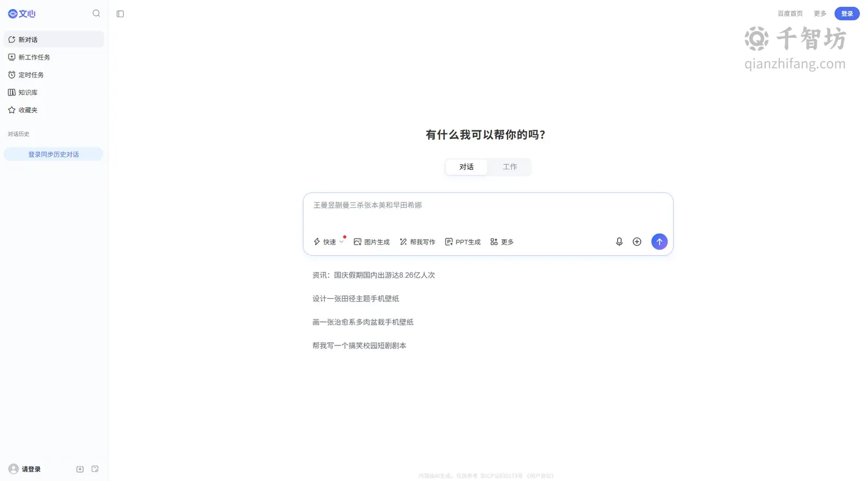
Task: Switch to the 工作 tab
Action: (510, 167)
